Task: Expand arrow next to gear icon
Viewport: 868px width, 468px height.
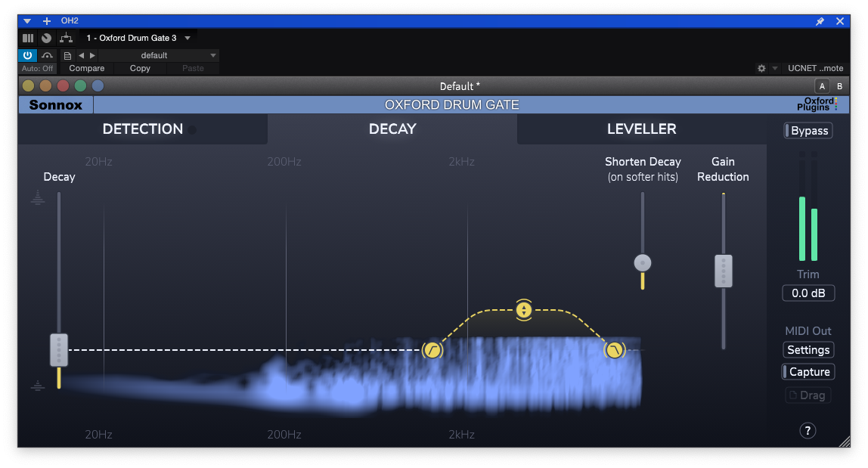Action: tap(775, 68)
